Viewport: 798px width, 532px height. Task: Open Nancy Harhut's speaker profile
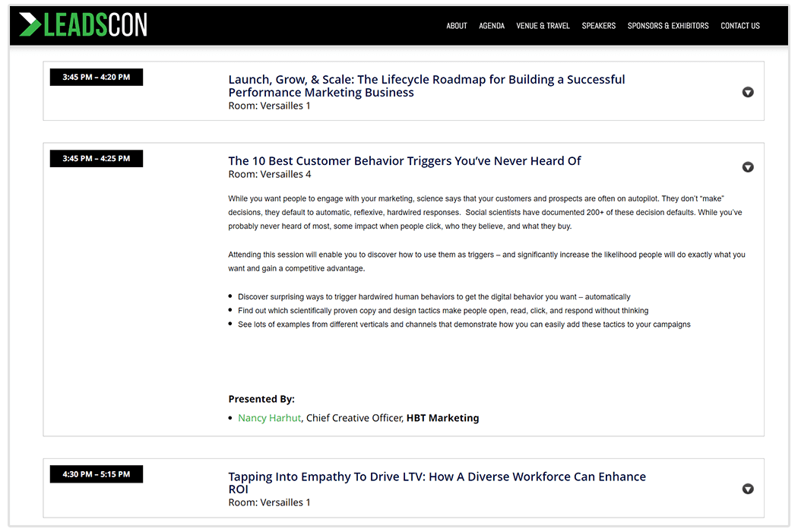(x=269, y=417)
